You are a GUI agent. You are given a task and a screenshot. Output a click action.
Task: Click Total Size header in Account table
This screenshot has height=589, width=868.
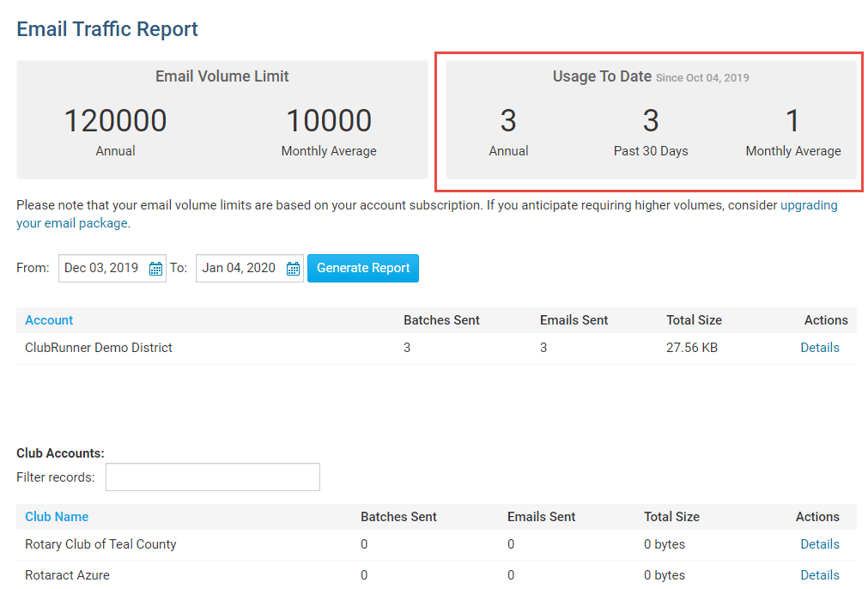coord(694,320)
